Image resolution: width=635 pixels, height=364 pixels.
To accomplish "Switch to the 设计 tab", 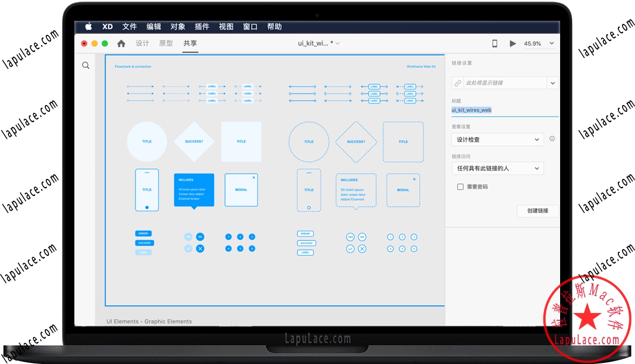I will pos(142,43).
